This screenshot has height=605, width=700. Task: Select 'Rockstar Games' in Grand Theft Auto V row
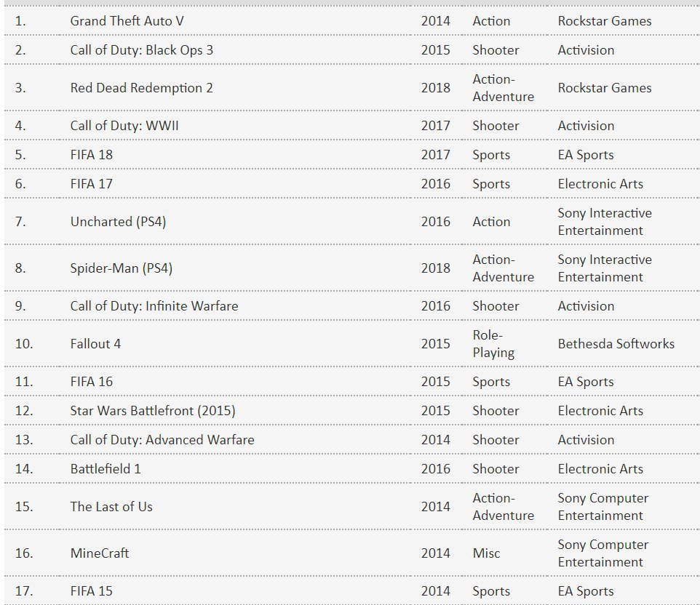(x=605, y=21)
